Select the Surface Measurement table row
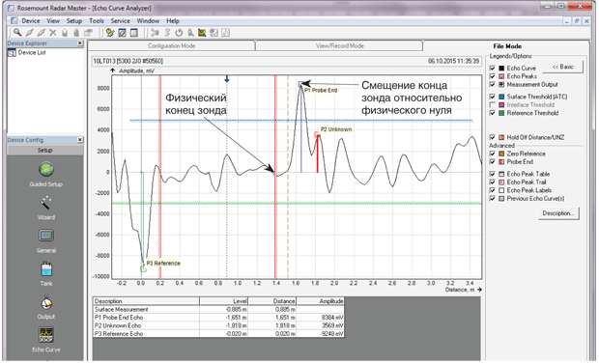Viewport: 599px width, 364px height. [218, 309]
